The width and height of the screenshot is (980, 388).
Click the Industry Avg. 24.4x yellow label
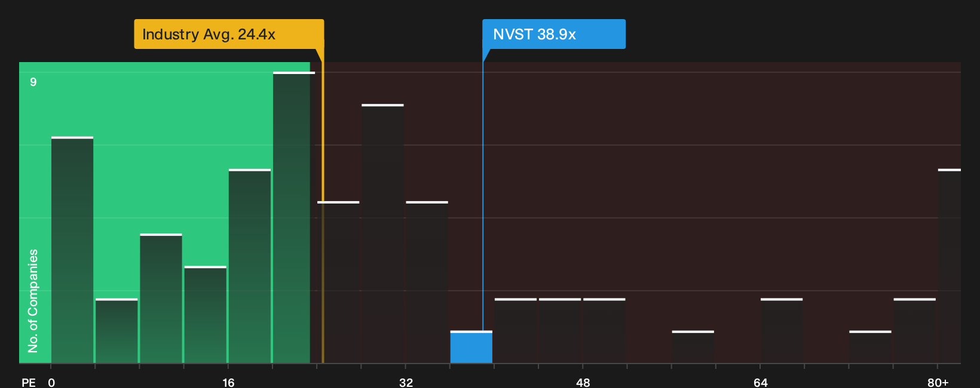[229, 34]
